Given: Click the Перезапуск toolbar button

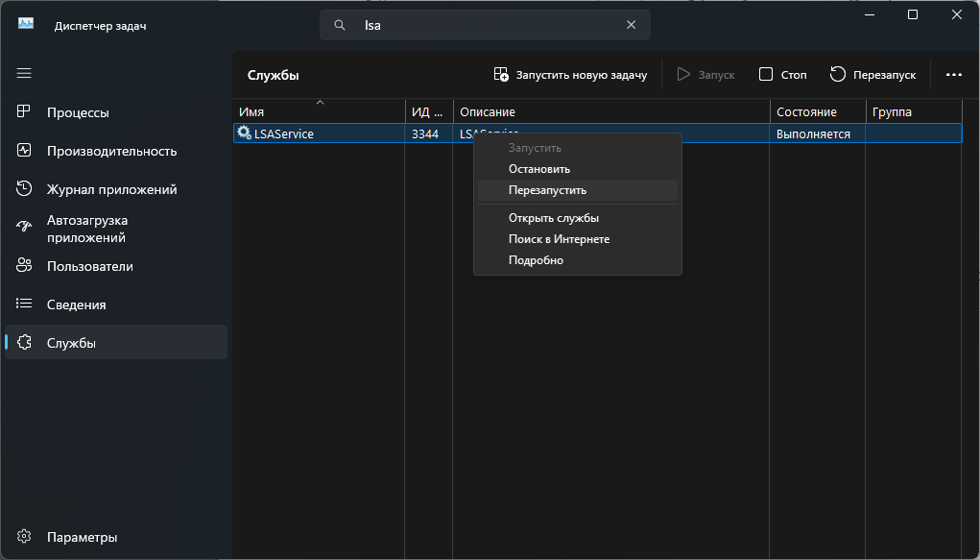Looking at the screenshot, I should (x=872, y=75).
